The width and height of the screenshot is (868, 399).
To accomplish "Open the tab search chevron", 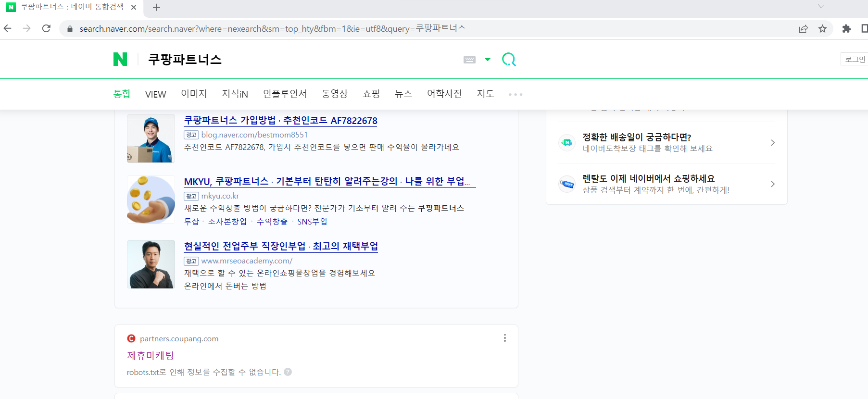I will [821, 6].
